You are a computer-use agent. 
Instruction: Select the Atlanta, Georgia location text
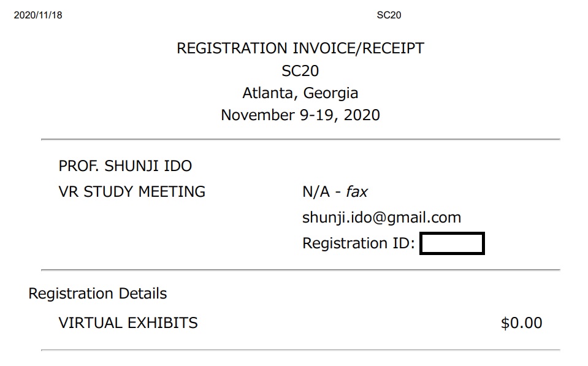[300, 93]
